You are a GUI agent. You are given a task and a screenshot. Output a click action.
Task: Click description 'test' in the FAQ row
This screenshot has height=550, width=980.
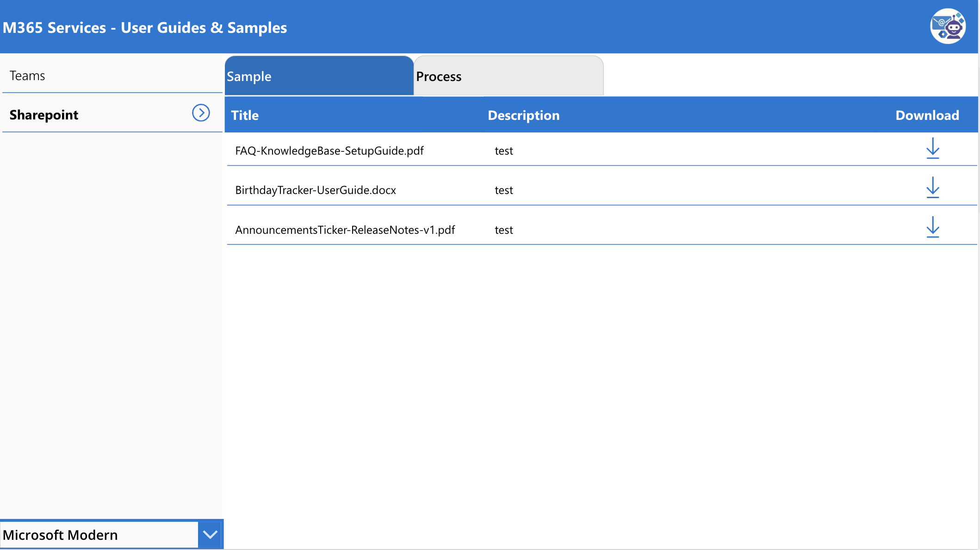click(x=504, y=151)
